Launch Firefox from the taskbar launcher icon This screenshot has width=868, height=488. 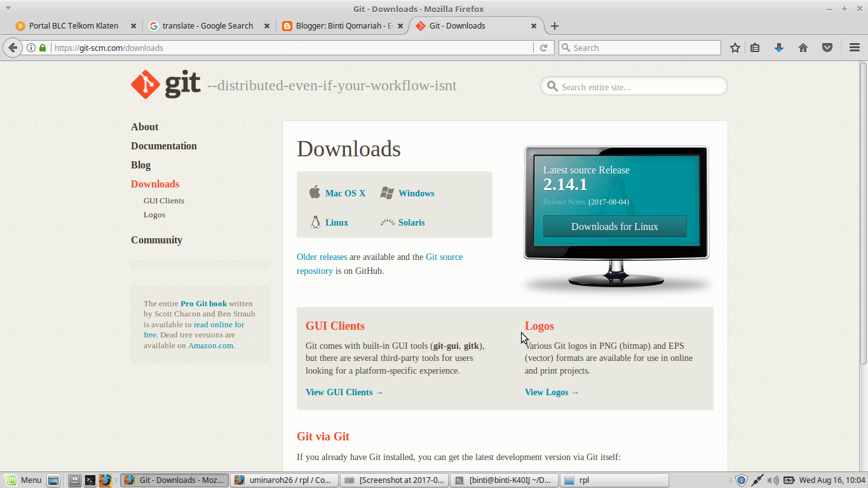(105, 480)
